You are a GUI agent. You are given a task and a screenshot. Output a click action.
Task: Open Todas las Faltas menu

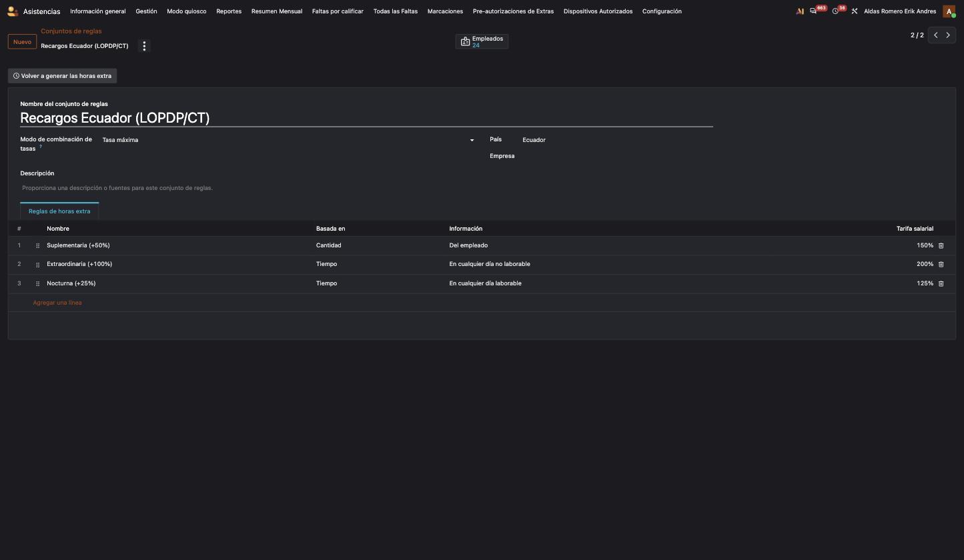coord(396,11)
